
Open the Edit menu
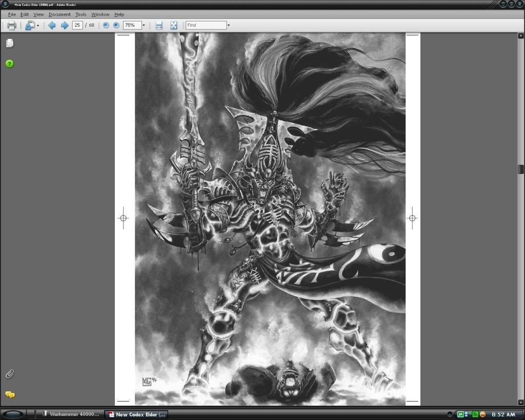tap(25, 14)
